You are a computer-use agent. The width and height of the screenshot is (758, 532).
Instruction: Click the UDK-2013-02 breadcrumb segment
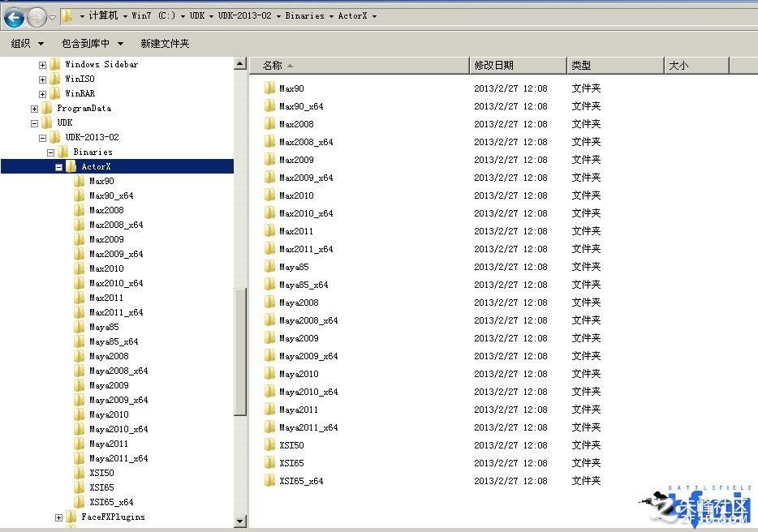click(244, 15)
